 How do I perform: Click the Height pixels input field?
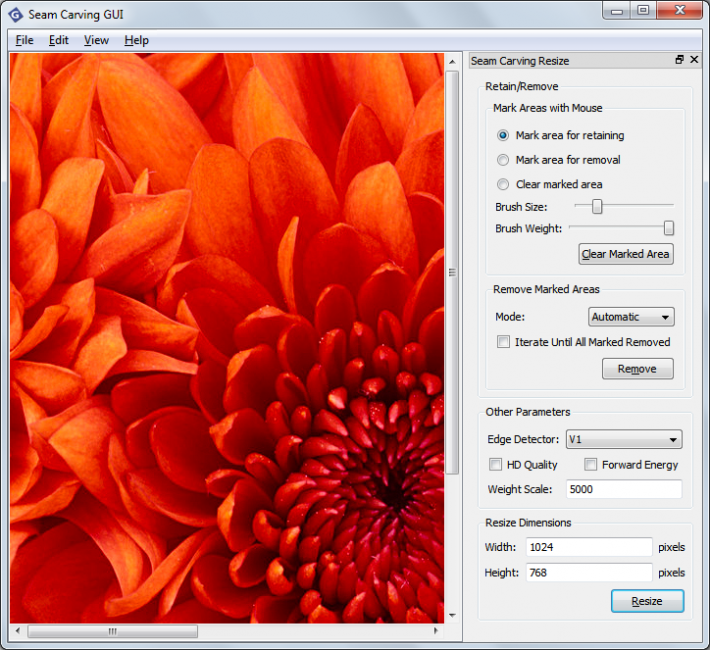[x=589, y=573]
